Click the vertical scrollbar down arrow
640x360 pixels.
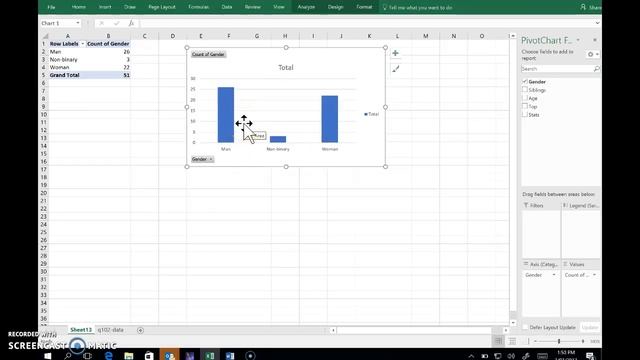(513, 322)
